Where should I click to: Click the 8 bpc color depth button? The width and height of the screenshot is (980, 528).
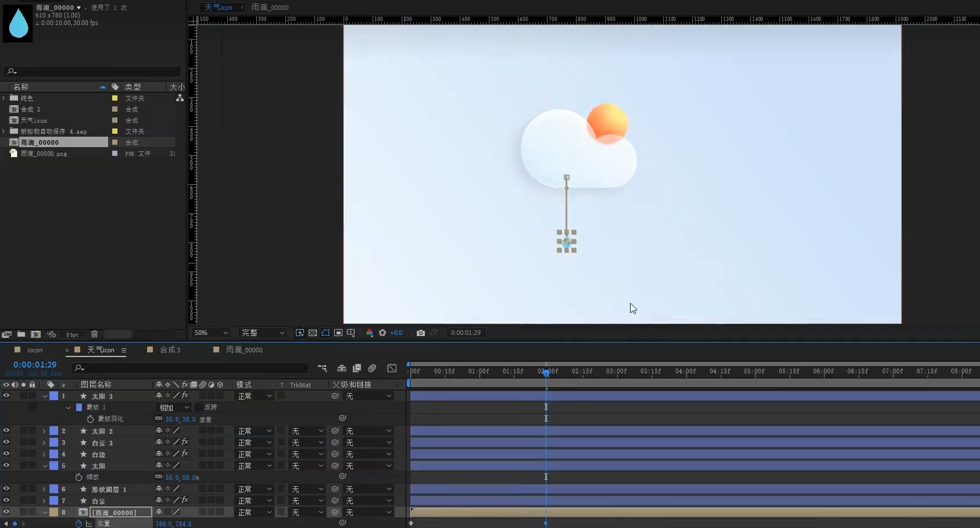tap(73, 334)
